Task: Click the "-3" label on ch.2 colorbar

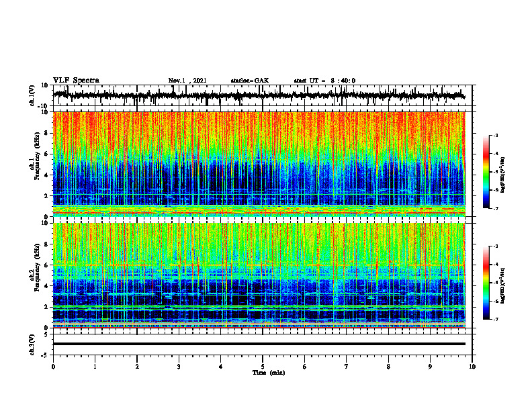Action: (496, 246)
